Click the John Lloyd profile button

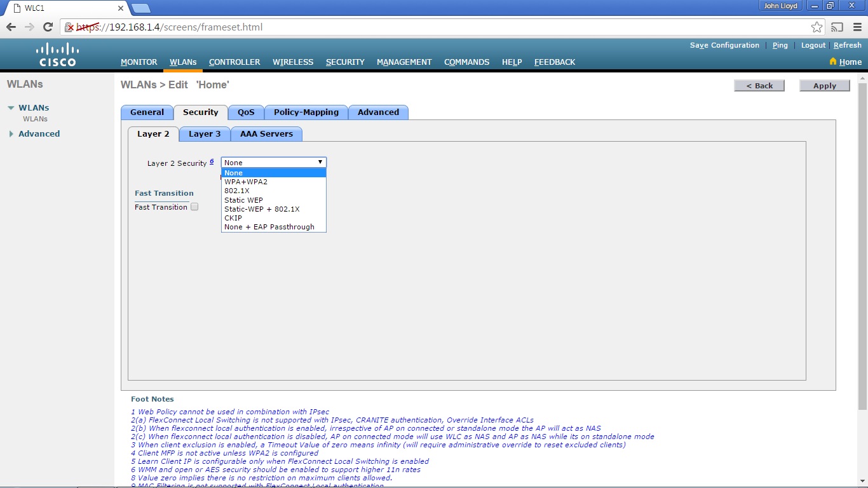tap(781, 6)
